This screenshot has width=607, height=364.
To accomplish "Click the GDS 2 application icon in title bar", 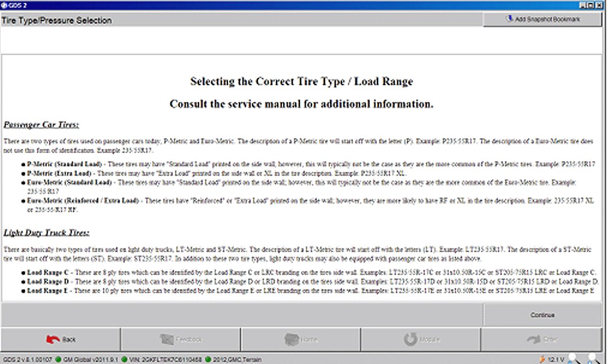I will pyautogui.click(x=5, y=5).
